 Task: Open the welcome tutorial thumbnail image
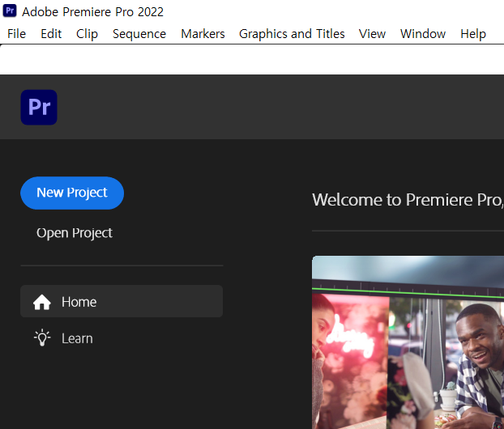408,342
